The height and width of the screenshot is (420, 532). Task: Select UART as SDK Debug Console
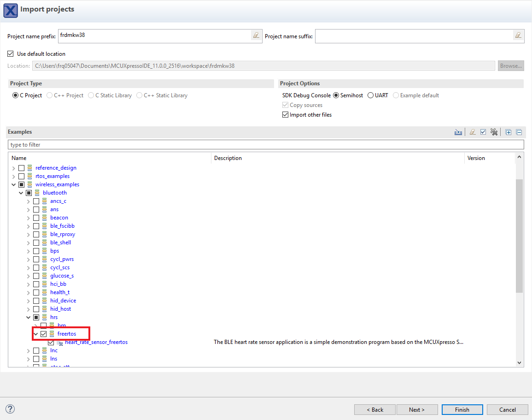370,95
